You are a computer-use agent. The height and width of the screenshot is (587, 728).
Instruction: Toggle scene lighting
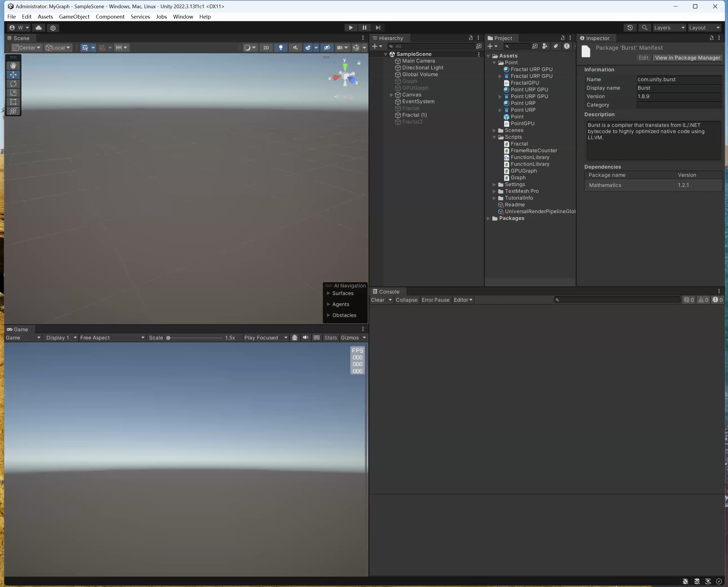pyautogui.click(x=281, y=48)
